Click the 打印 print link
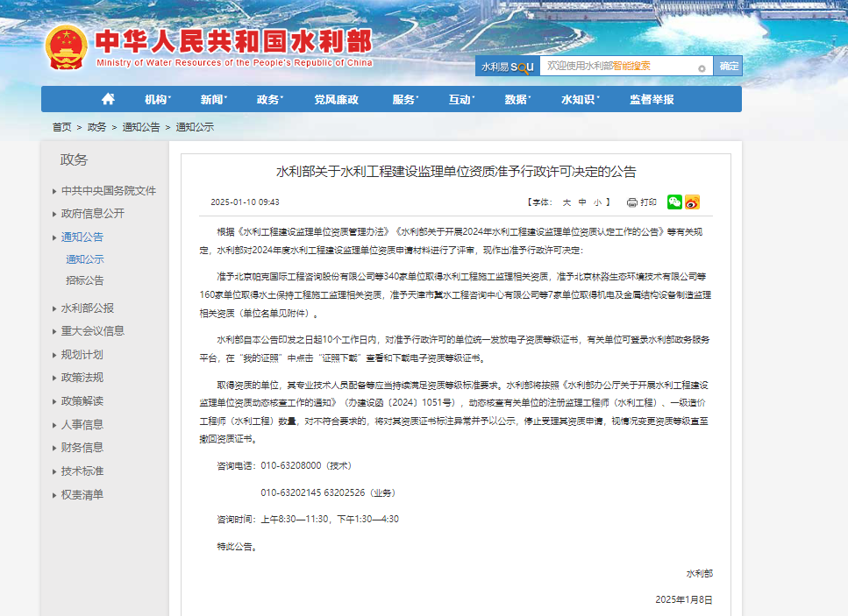 click(x=648, y=202)
